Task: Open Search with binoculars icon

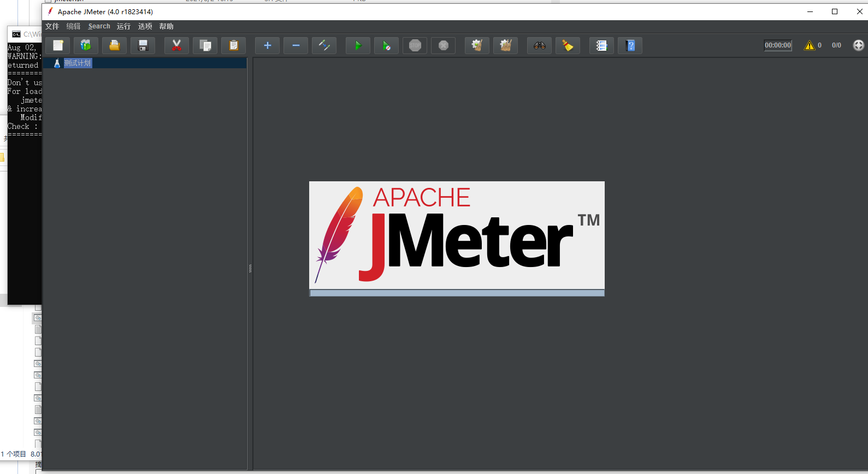Action: (x=539, y=45)
